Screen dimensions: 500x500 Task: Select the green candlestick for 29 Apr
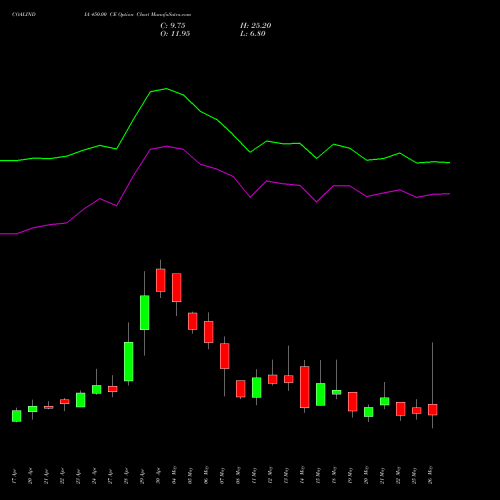tap(145, 313)
